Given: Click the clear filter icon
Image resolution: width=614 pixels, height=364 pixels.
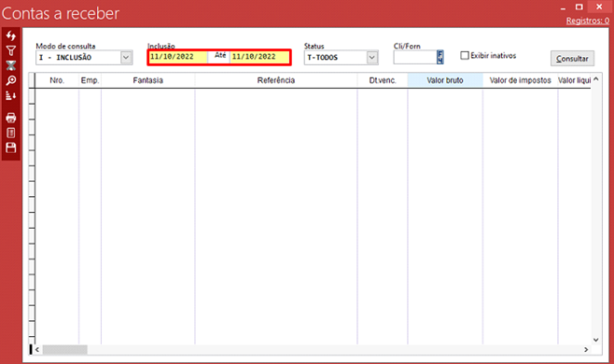Looking at the screenshot, I should pos(11,65).
